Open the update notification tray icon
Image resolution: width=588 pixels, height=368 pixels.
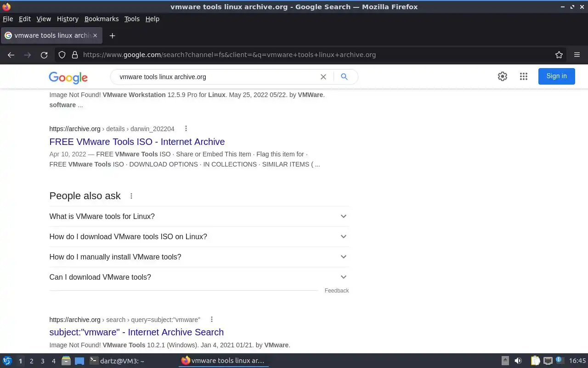coord(559,360)
